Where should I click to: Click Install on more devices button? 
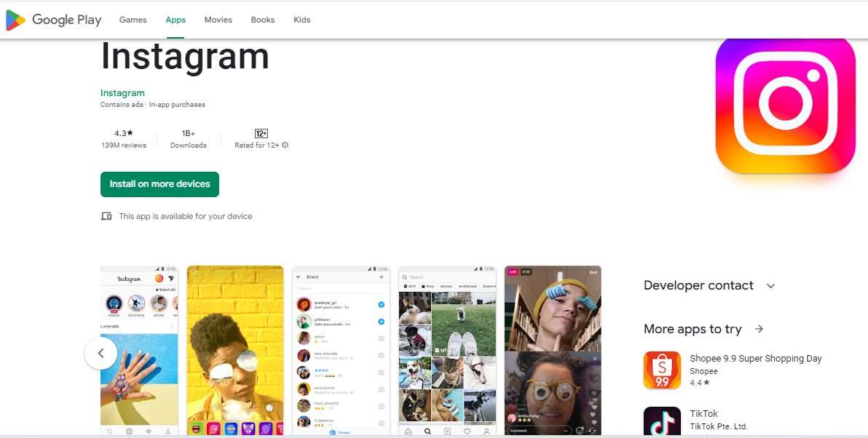160,184
